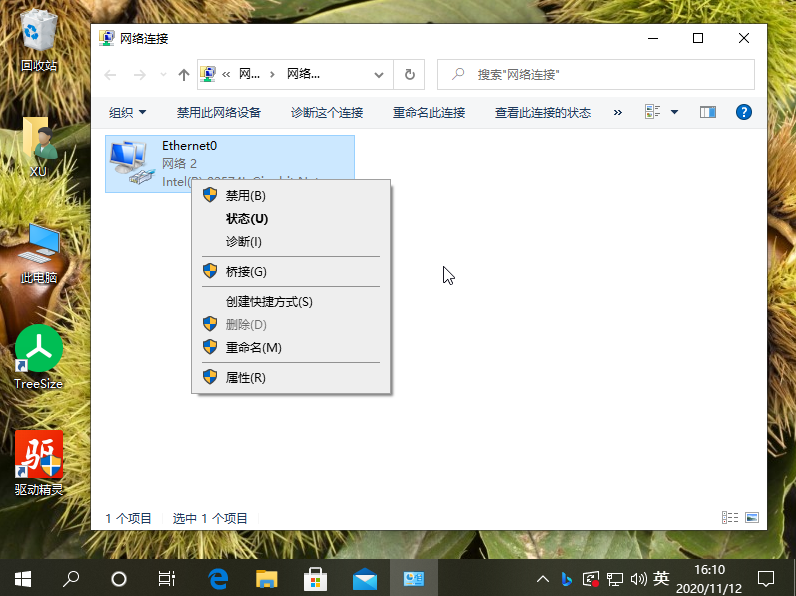Open the Microsoft Edge taskbar icon
The width and height of the screenshot is (796, 596).
[x=218, y=578]
